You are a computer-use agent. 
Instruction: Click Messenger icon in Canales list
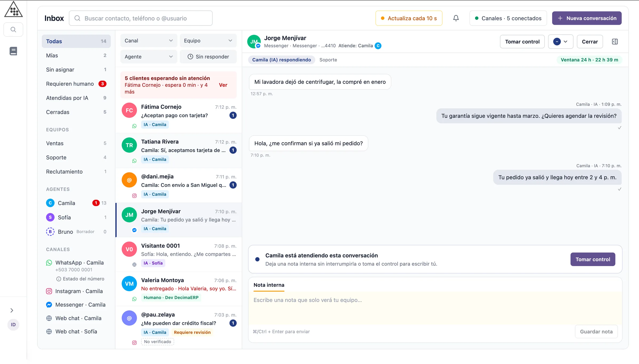[x=49, y=305]
